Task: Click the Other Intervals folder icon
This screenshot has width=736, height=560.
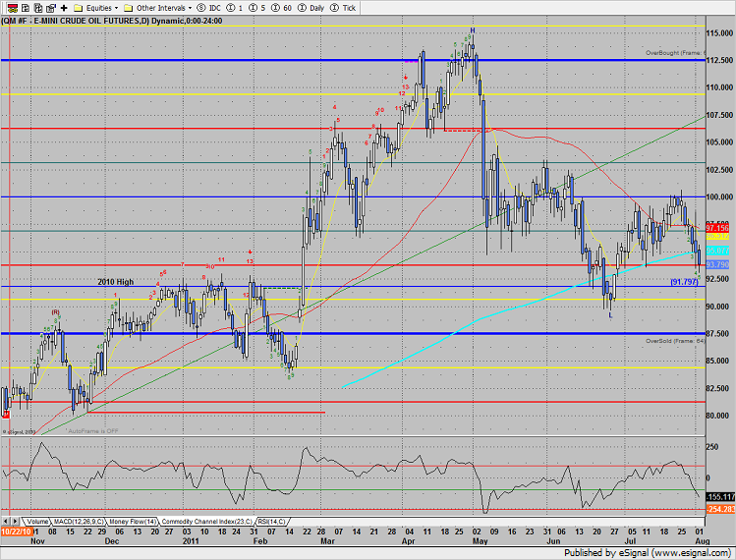Action: [128, 8]
